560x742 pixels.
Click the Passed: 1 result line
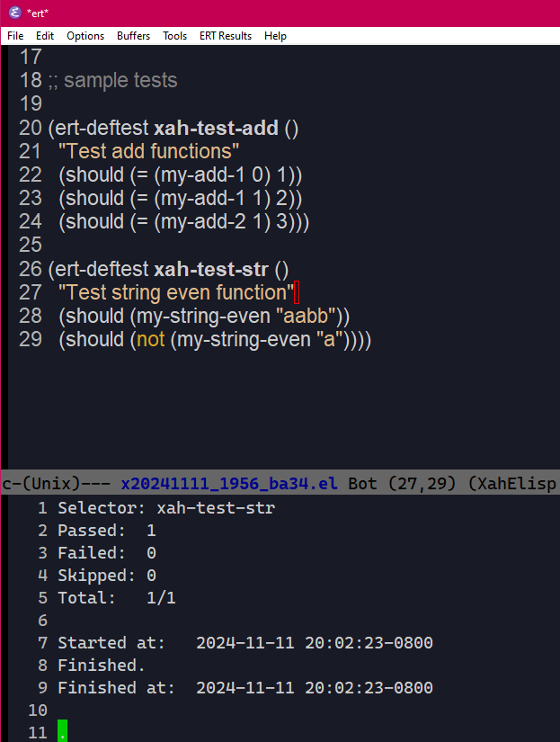[x=103, y=530]
